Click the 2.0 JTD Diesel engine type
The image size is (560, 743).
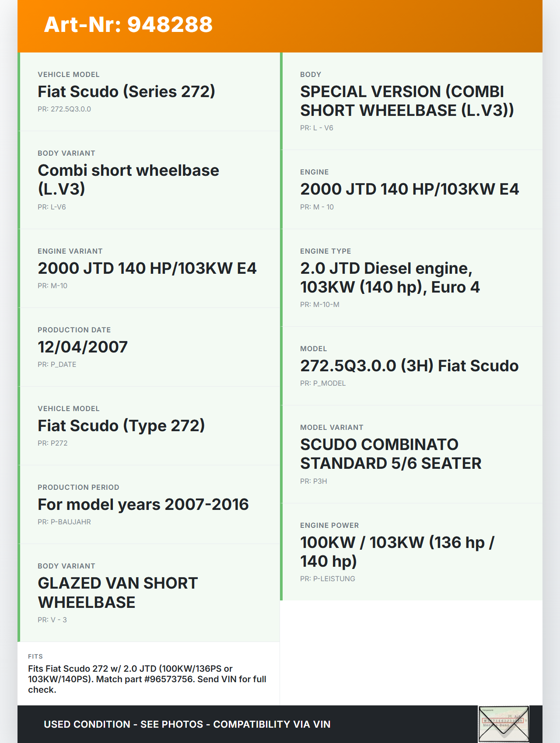pyautogui.click(x=390, y=277)
